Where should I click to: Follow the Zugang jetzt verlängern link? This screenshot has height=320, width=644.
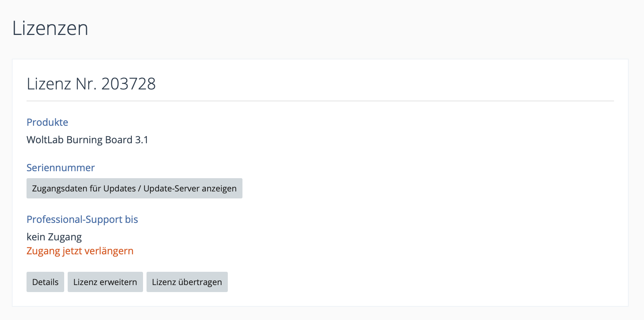(x=80, y=251)
